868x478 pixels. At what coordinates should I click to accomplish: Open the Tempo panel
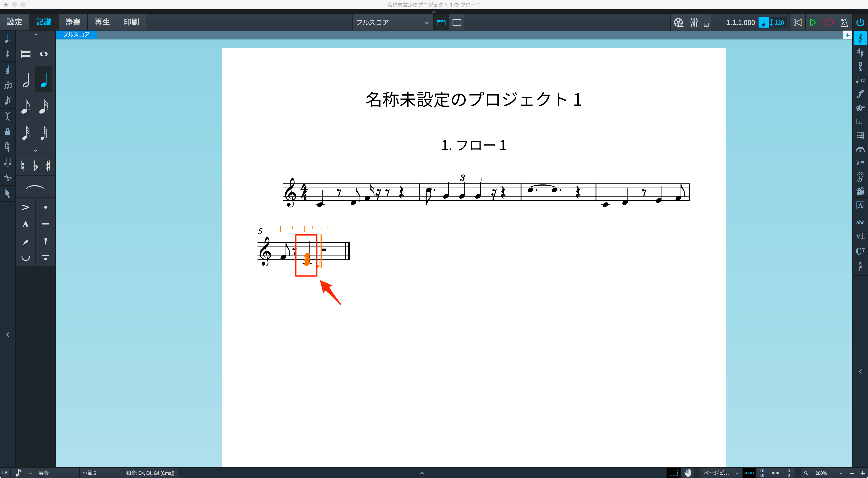860,80
